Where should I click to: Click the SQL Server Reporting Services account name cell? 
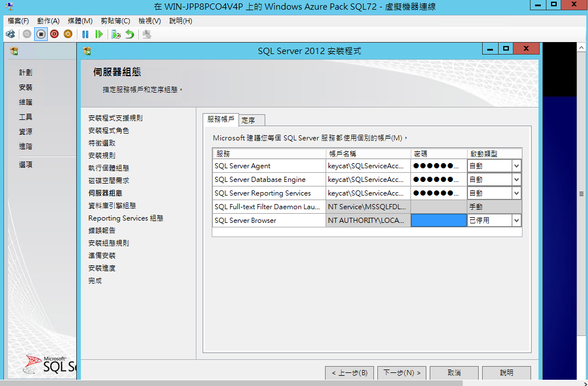click(368, 193)
